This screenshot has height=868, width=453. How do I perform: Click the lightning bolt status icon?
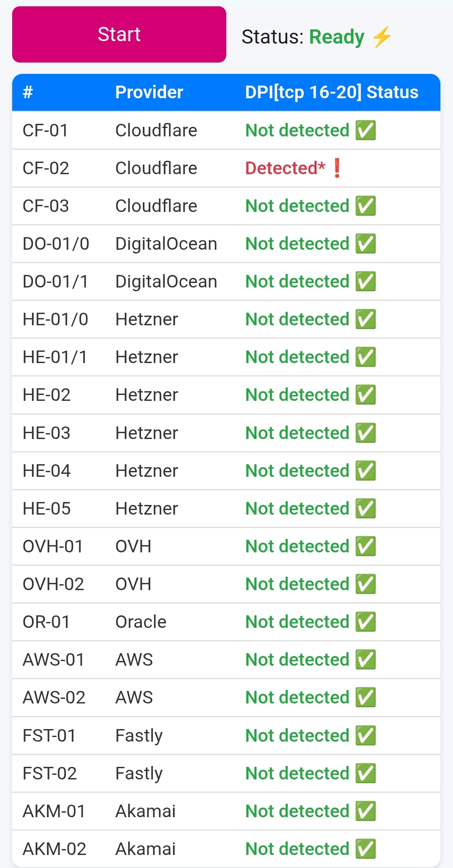[382, 37]
